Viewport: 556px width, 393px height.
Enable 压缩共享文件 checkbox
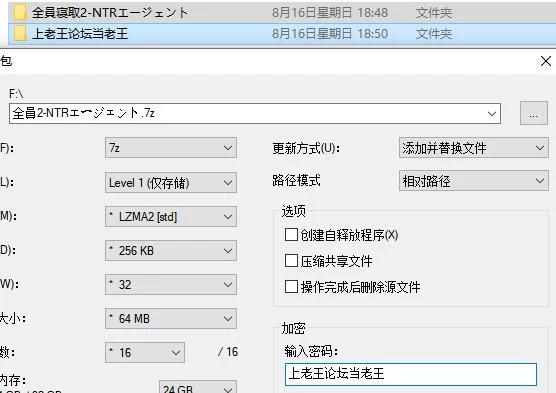click(291, 261)
